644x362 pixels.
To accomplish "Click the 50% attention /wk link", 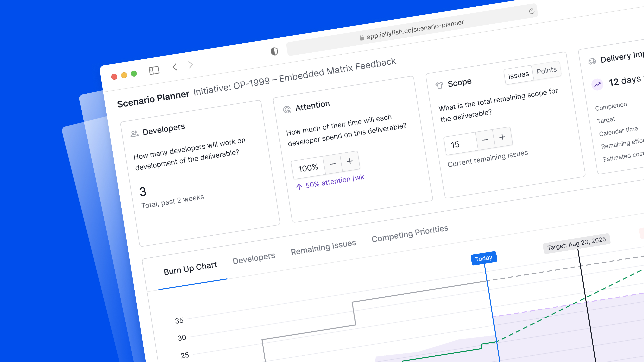I will coord(335,181).
